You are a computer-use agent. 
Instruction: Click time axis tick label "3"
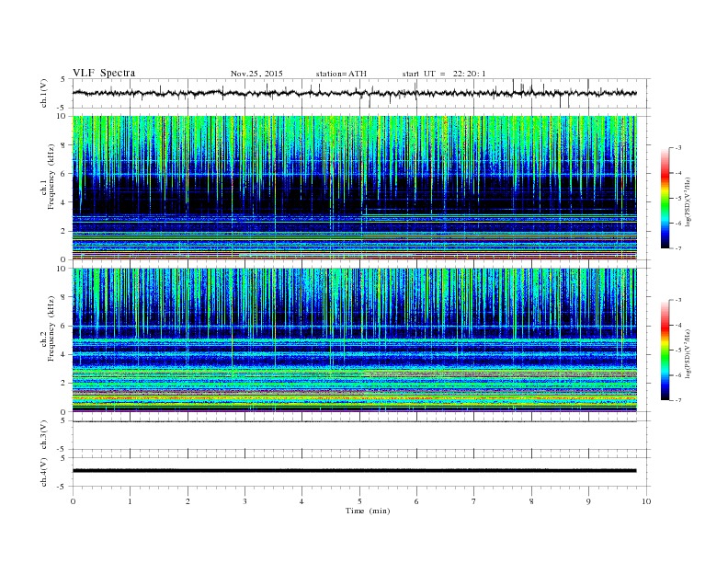coord(245,501)
